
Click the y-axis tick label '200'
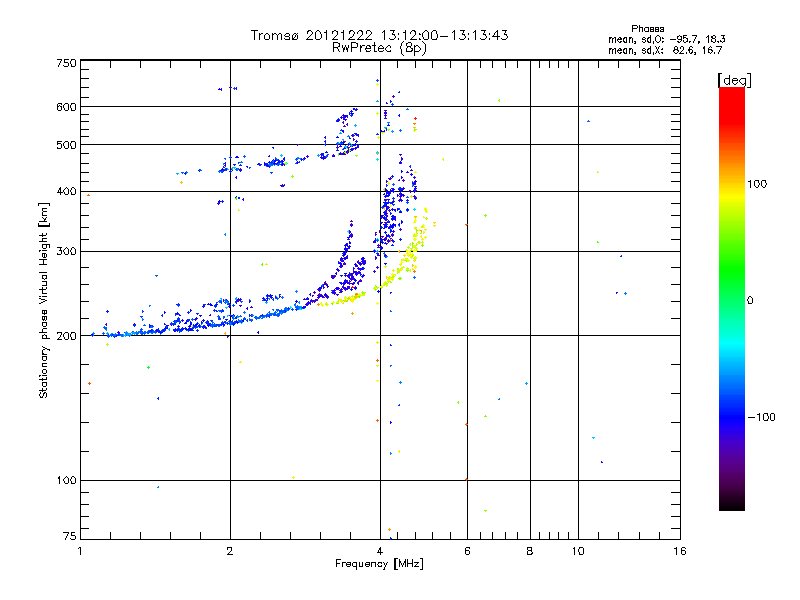[x=66, y=336]
